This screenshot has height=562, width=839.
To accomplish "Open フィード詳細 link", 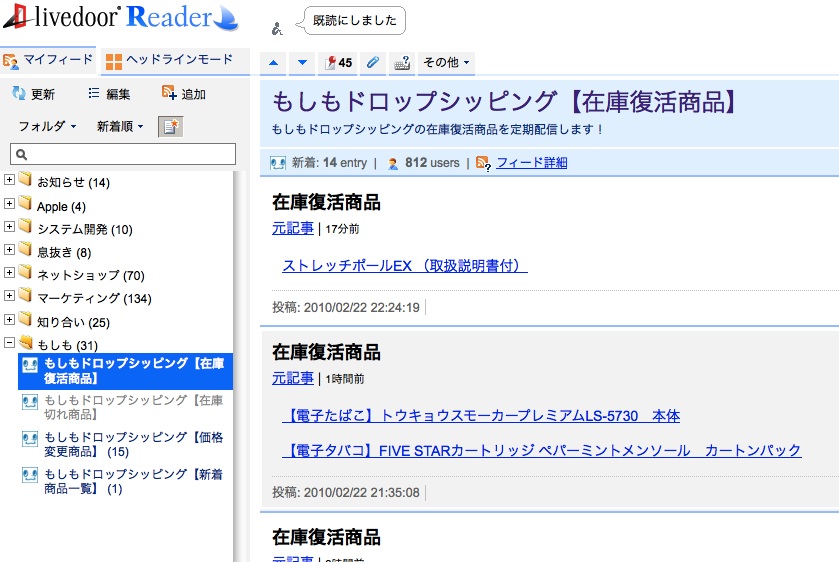I will [532, 163].
